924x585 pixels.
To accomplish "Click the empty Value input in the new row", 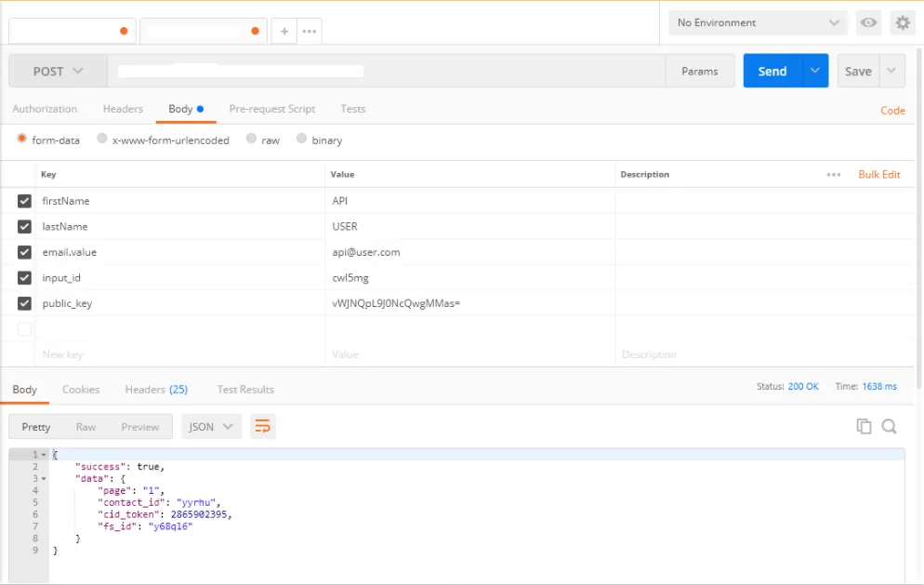I will click(x=469, y=354).
